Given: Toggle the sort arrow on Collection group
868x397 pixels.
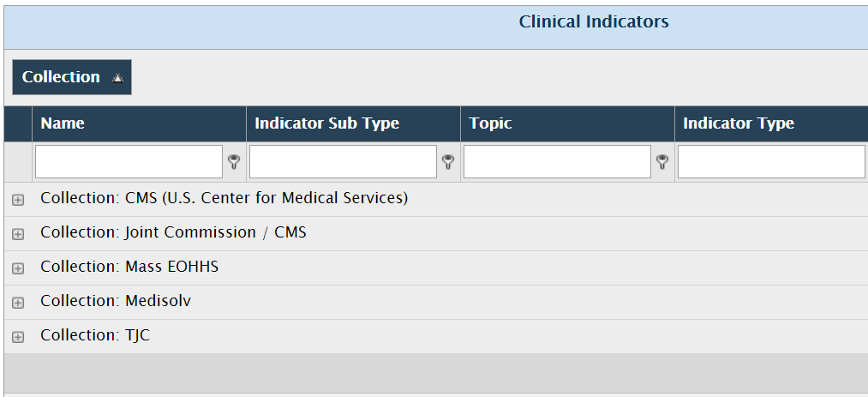Looking at the screenshot, I should click(x=117, y=78).
